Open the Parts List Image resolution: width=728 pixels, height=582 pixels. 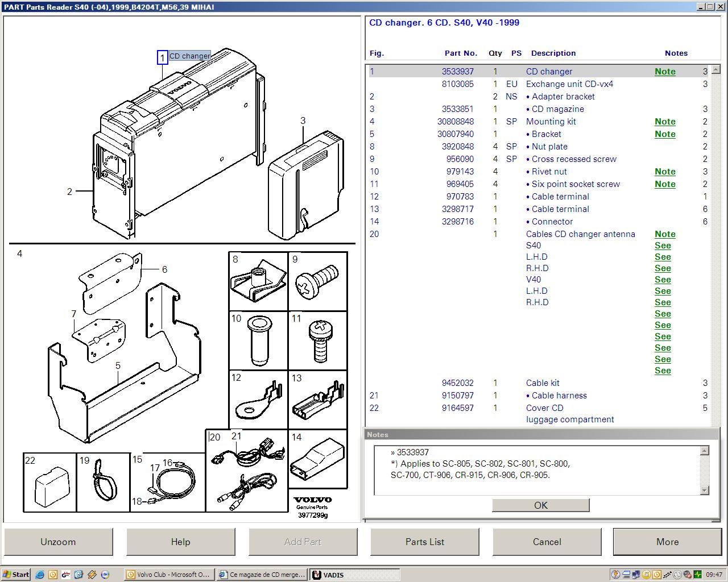[425, 542]
